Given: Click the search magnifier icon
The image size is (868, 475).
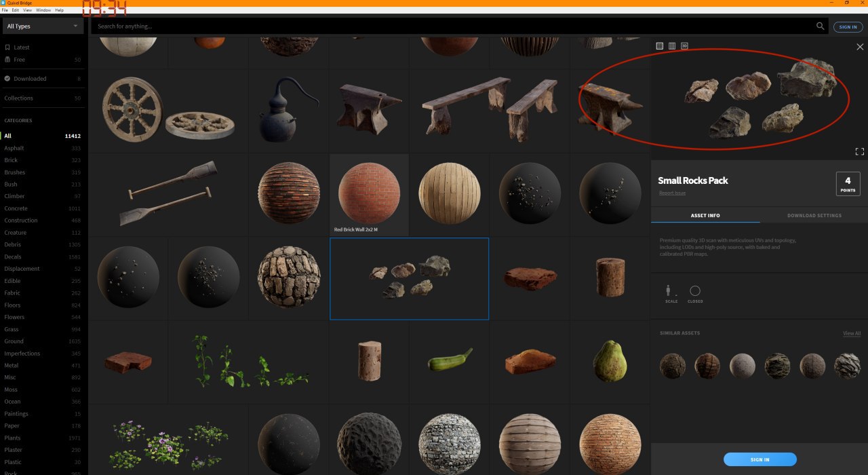Looking at the screenshot, I should [x=821, y=26].
